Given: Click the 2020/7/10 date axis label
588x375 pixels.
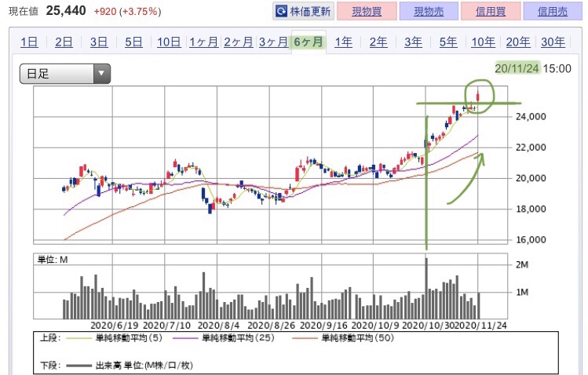Looking at the screenshot, I should 167,325.
